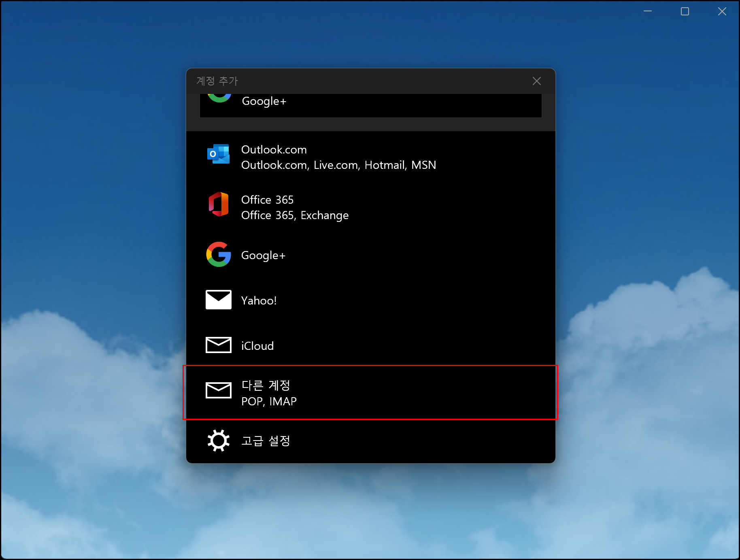Minimize the Mail app window
740x560 pixels.
pyautogui.click(x=648, y=11)
